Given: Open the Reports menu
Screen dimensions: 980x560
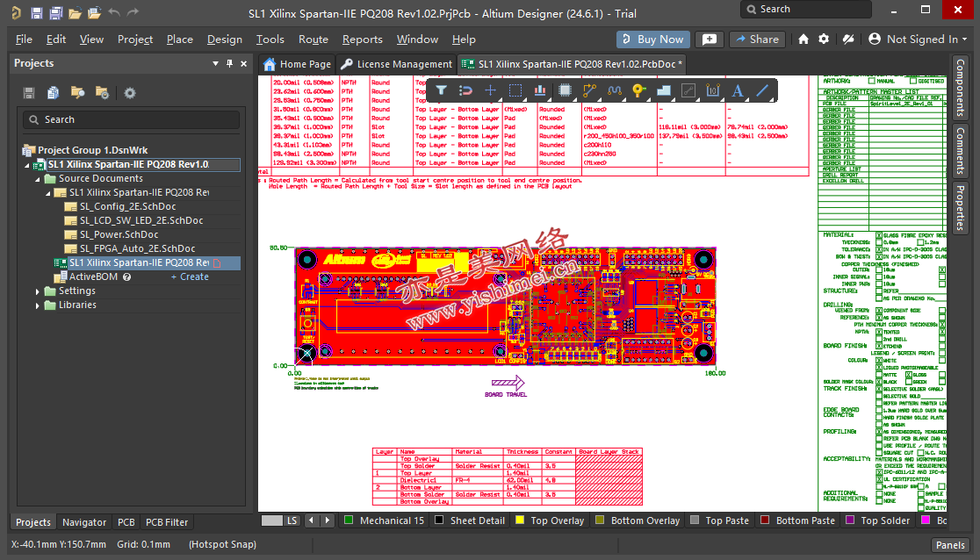Looking at the screenshot, I should click(x=363, y=39).
